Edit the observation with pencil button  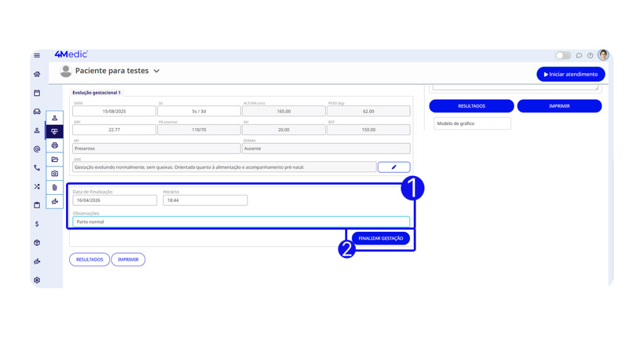coord(394,167)
